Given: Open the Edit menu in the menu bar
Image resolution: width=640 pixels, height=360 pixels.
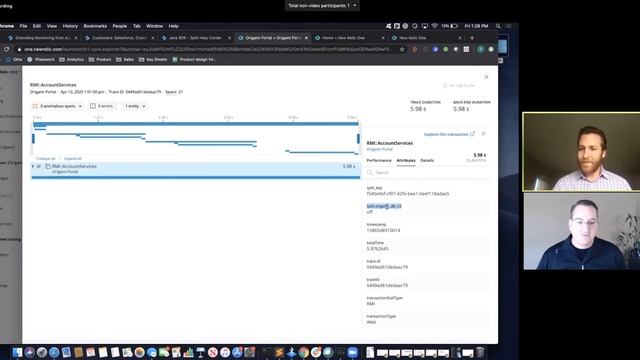Looking at the screenshot, I should 37,26.
